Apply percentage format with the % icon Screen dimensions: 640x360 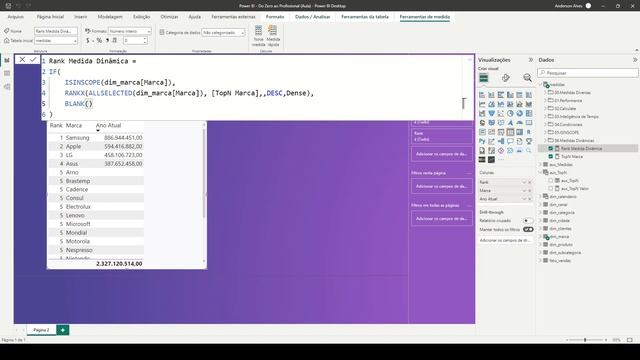(x=99, y=40)
